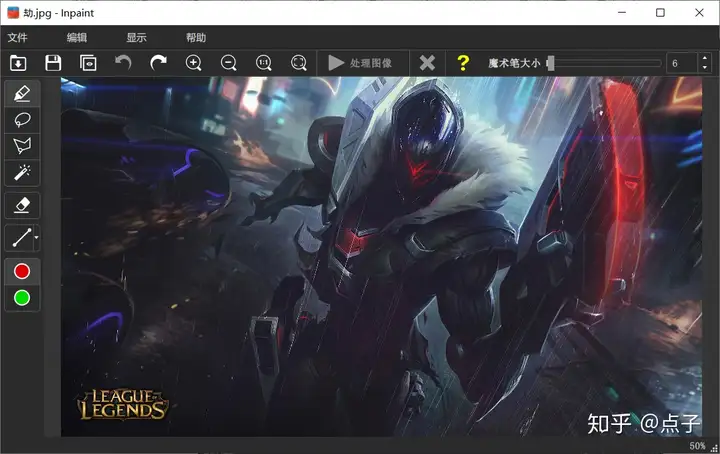Undo the last action
This screenshot has height=454, width=720.
(x=123, y=62)
